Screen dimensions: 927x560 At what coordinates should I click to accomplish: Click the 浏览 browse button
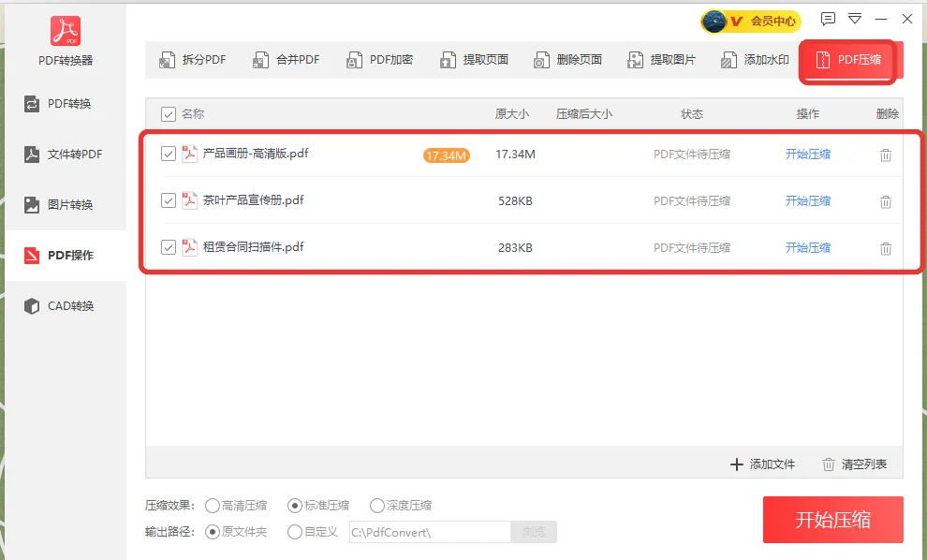point(534,532)
